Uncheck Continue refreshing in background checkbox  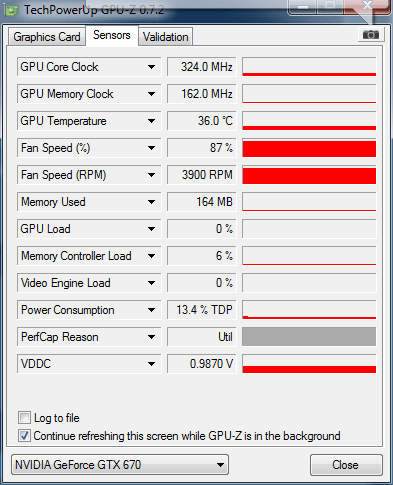pos(24,436)
